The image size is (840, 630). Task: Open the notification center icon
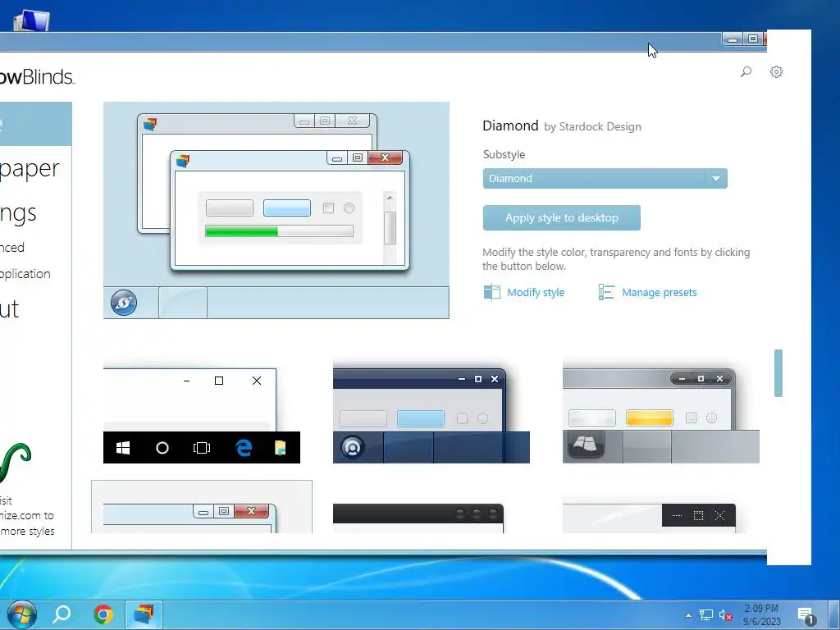click(x=806, y=615)
